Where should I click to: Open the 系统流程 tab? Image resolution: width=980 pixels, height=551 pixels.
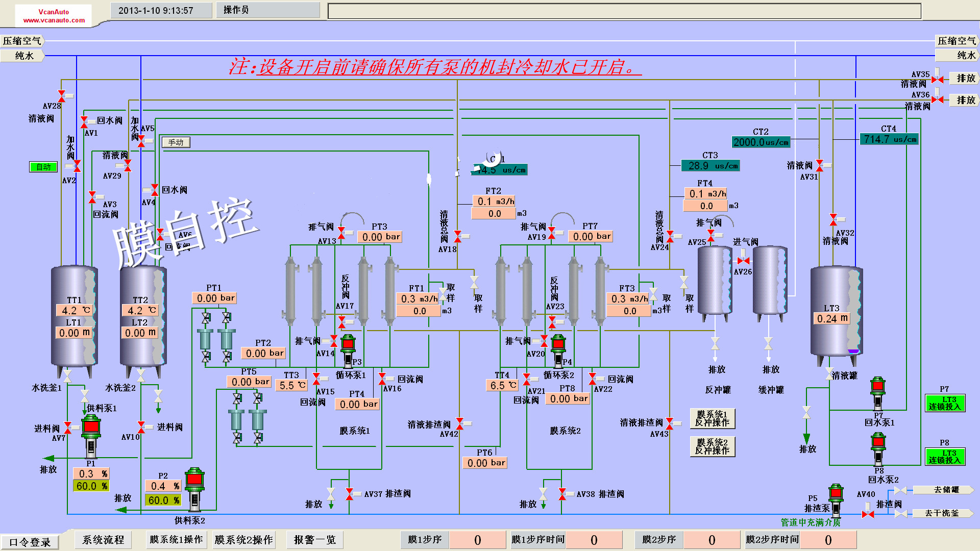103,540
